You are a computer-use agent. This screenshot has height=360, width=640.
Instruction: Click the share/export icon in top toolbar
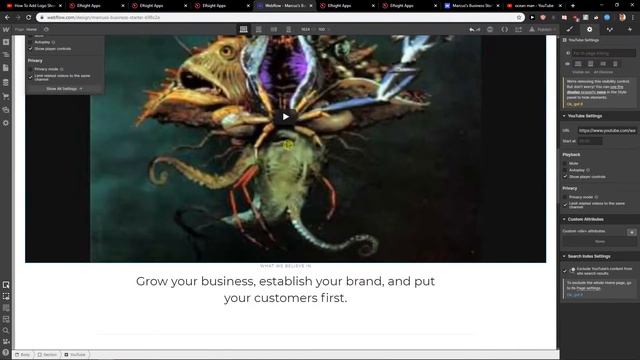coord(518,29)
